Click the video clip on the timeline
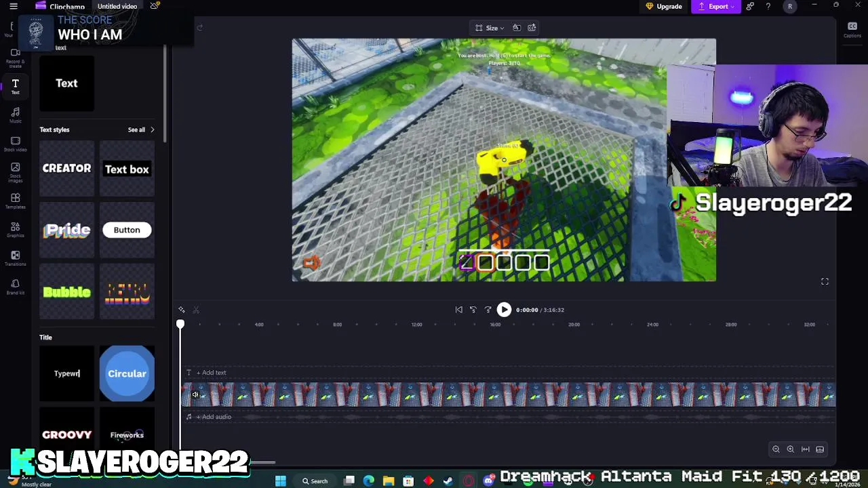This screenshot has height=488, width=868. click(x=508, y=394)
